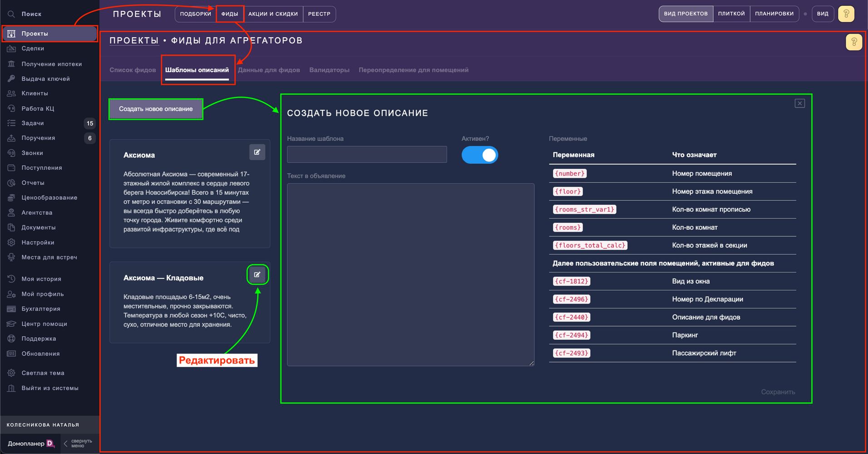Screen dimensions: 868x454
Task: Click the Агентства icon in sidebar
Action: coord(11,212)
